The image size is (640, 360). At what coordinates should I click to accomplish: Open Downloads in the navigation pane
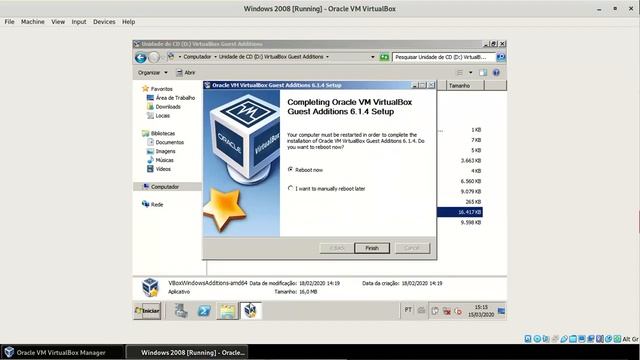163,107
